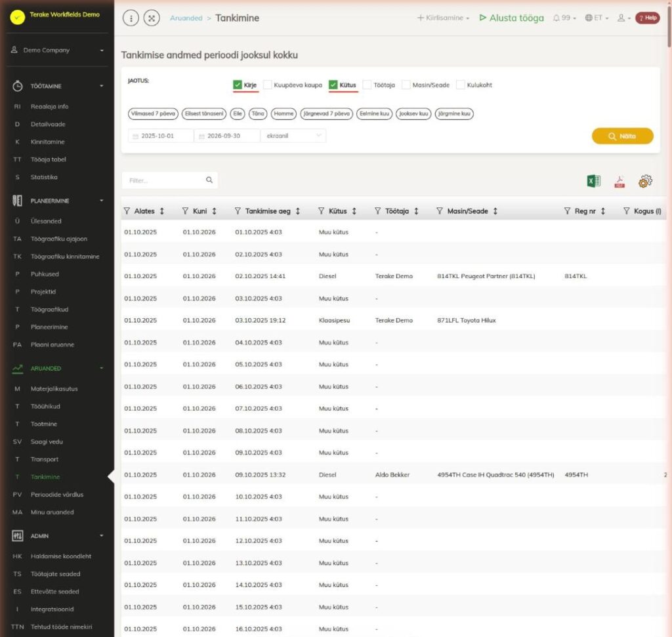Click the three-dot menu circle icon

[x=131, y=18]
